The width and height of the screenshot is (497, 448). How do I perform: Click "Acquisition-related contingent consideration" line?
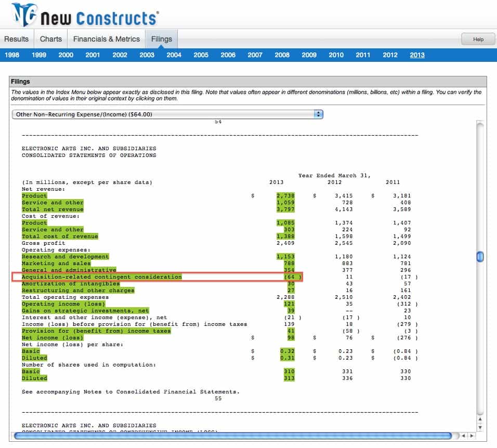[x=102, y=277]
